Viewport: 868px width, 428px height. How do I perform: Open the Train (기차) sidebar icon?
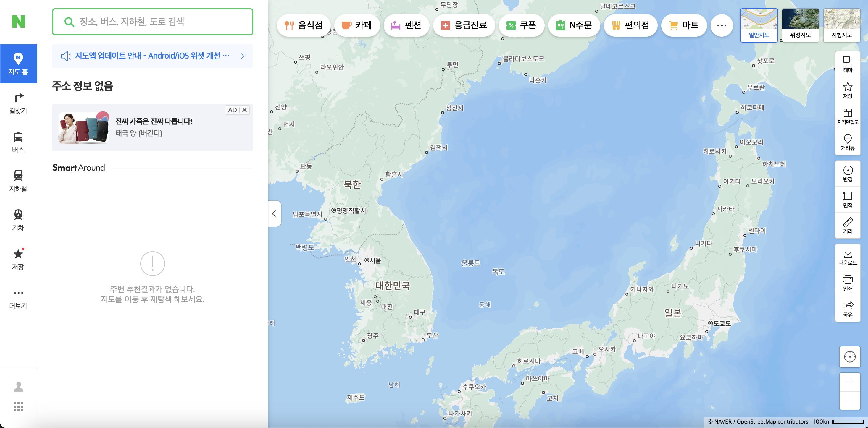point(18,220)
